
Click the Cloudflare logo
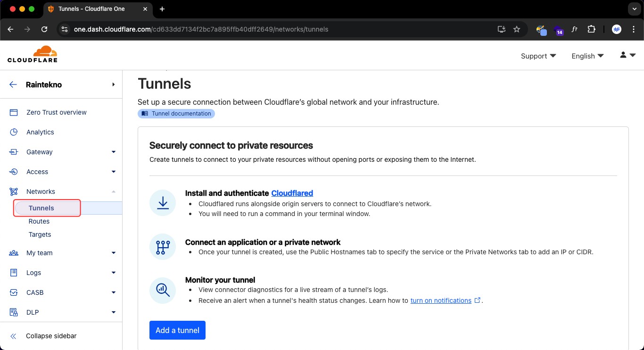(x=33, y=54)
